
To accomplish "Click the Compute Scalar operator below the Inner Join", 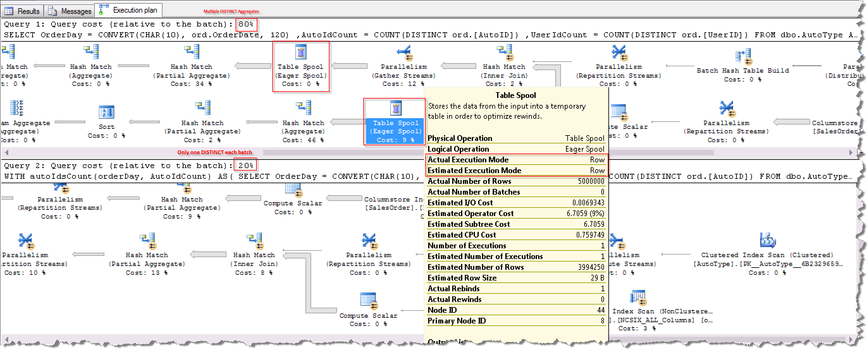I will point(368,310).
